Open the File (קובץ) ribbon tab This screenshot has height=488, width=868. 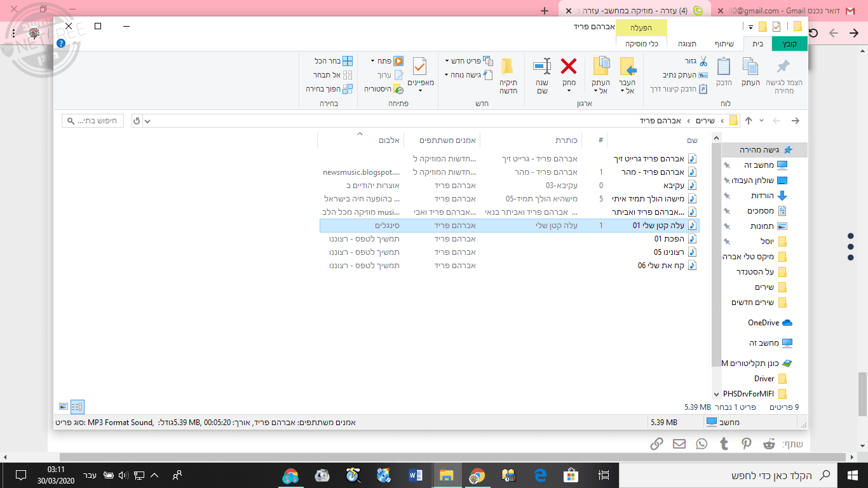point(789,43)
